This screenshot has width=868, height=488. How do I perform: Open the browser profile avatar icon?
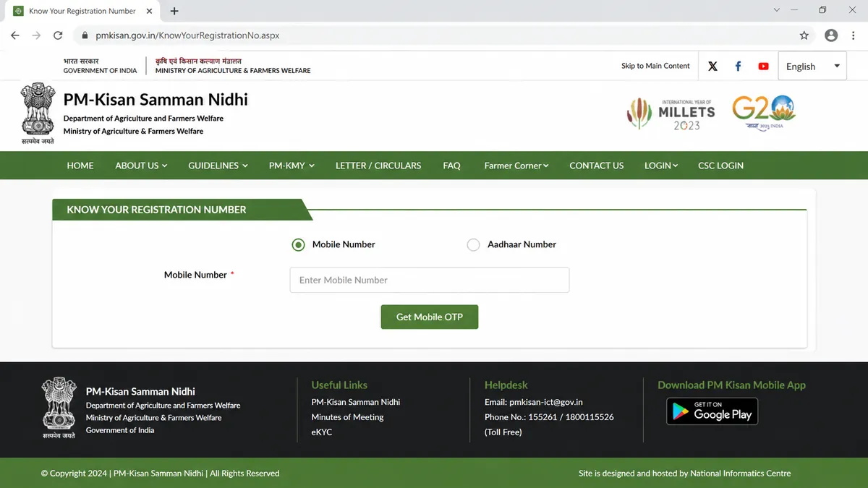pos(831,35)
